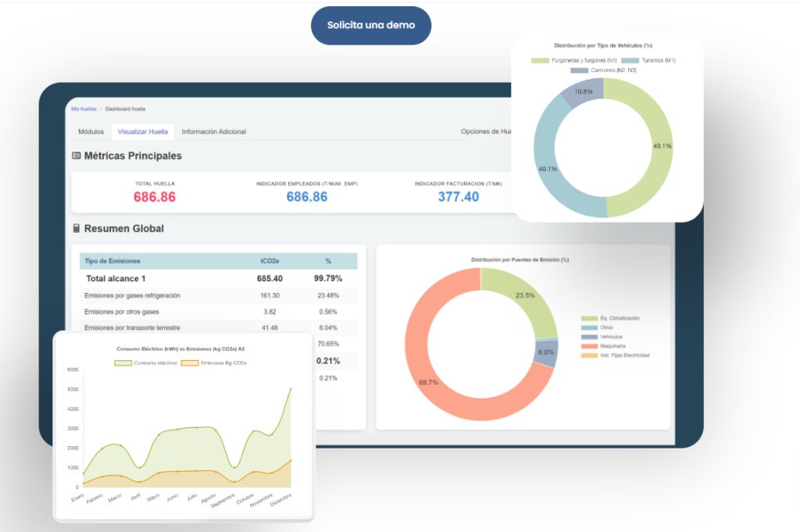Toggle the Inst. Fijas Electricidad legend entry
This screenshot has height=532, width=800.
click(x=616, y=355)
